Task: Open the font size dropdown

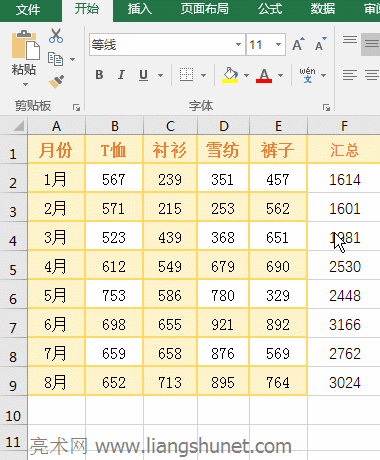Action: [278, 44]
